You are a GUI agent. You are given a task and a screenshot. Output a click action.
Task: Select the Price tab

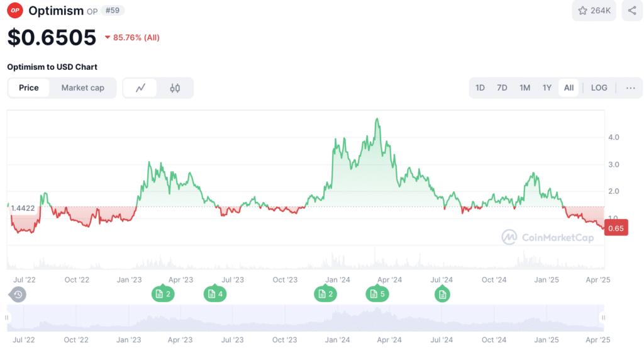[x=29, y=88]
